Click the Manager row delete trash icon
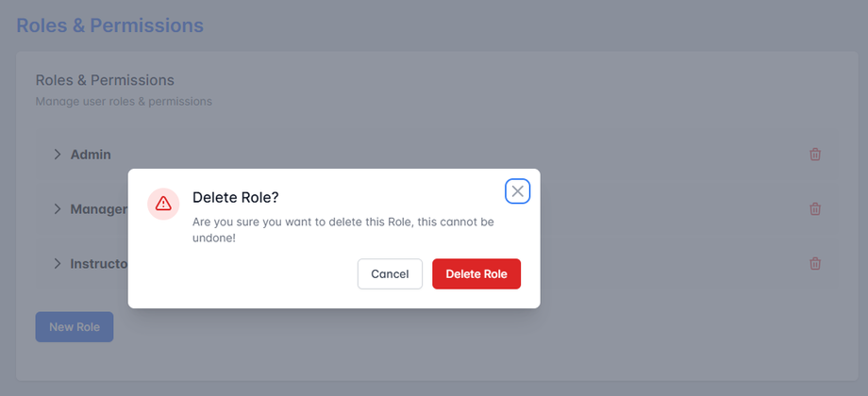Image resolution: width=868 pixels, height=396 pixels. pyautogui.click(x=815, y=209)
